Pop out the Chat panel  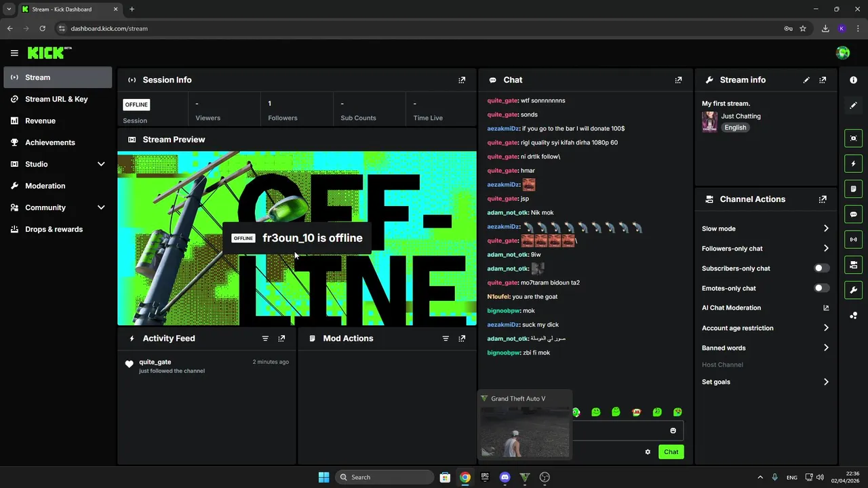click(x=678, y=80)
